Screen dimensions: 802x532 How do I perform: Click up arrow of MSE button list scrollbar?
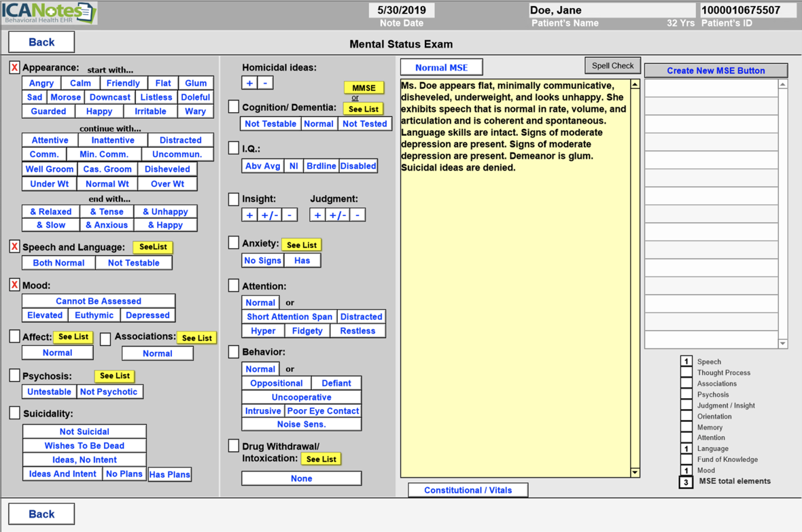point(783,85)
